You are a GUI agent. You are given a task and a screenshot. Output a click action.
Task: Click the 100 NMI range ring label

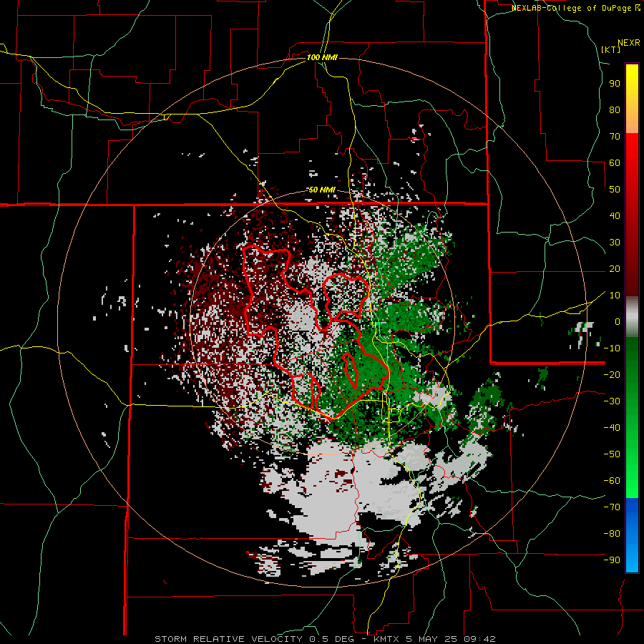(x=322, y=57)
